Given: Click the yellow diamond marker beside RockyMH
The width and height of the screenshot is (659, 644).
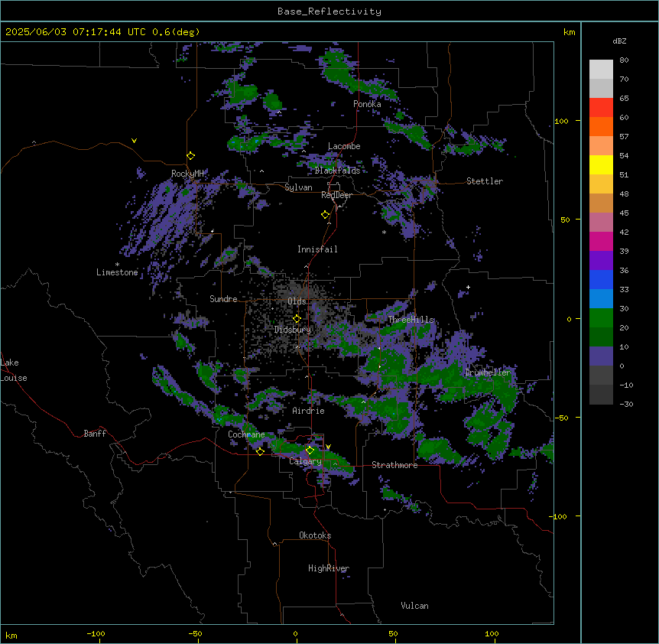Looking at the screenshot, I should 191,156.
